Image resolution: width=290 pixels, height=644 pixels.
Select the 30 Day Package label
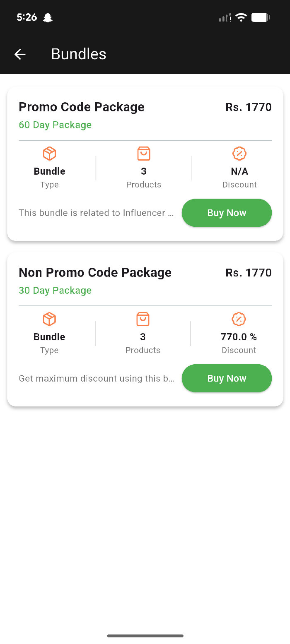55,291
